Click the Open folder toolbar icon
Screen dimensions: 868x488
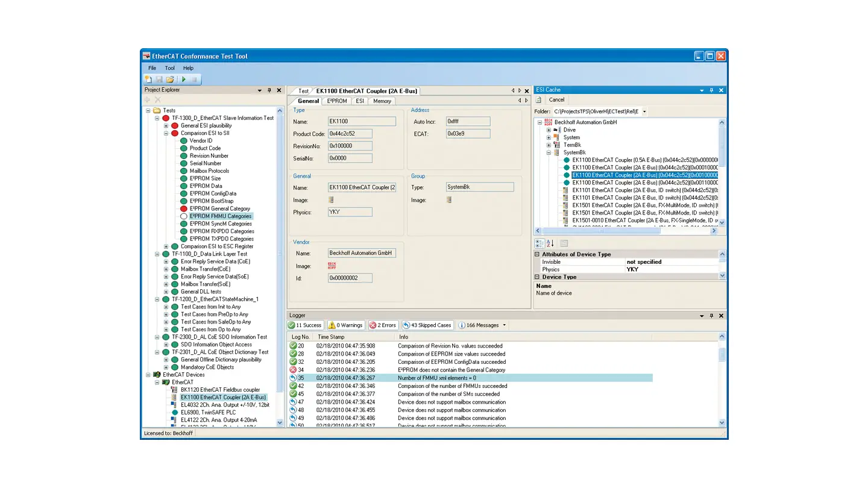click(170, 79)
